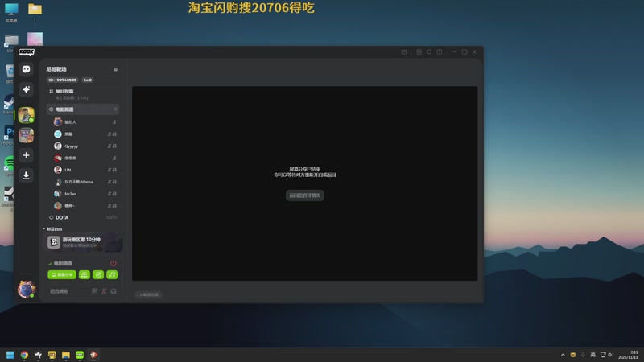644x362 pixels.
Task: Select the 电影频道 voice channel row
Action: coord(83,109)
